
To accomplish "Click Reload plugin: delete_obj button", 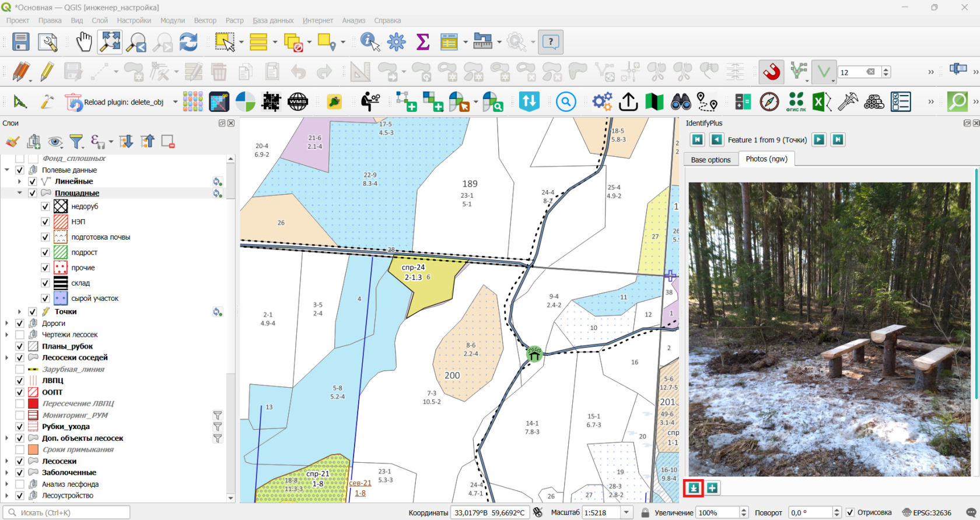I will (x=115, y=102).
